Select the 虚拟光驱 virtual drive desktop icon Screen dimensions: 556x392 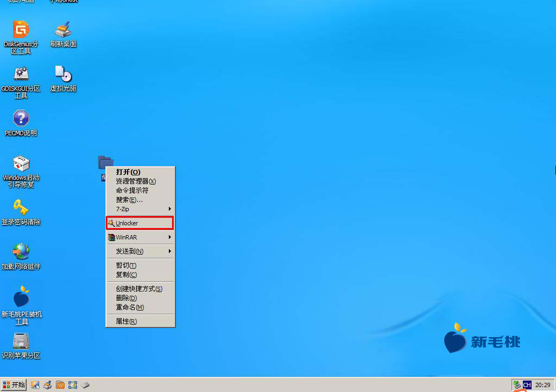click(x=64, y=79)
